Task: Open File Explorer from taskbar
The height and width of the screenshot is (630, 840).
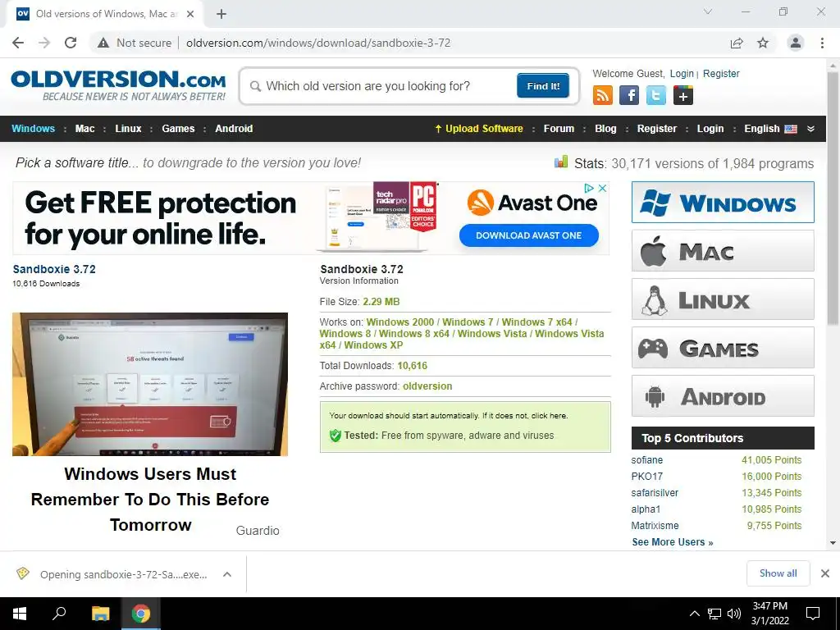Action: [100, 614]
